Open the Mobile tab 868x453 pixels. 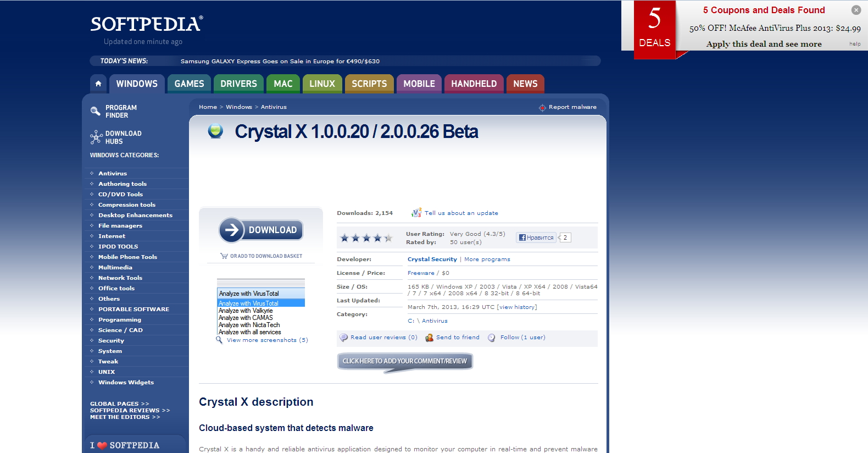point(419,84)
